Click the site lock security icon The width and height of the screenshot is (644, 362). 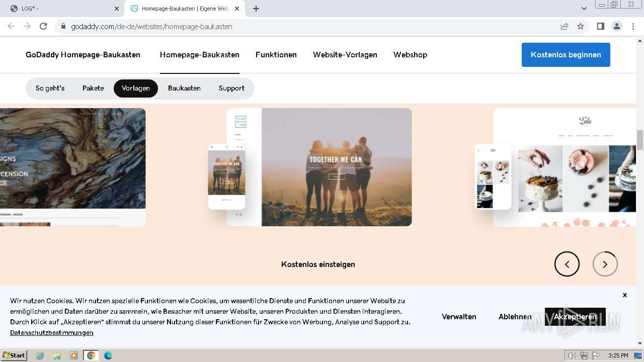[x=63, y=26]
